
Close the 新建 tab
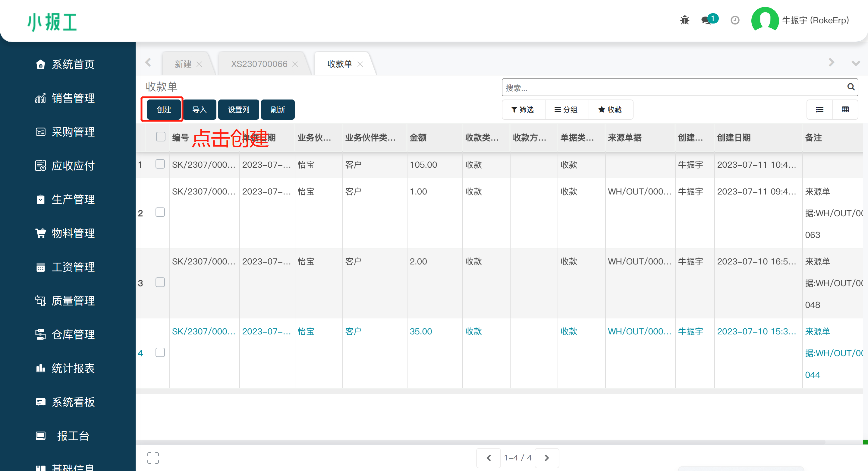[x=200, y=64]
